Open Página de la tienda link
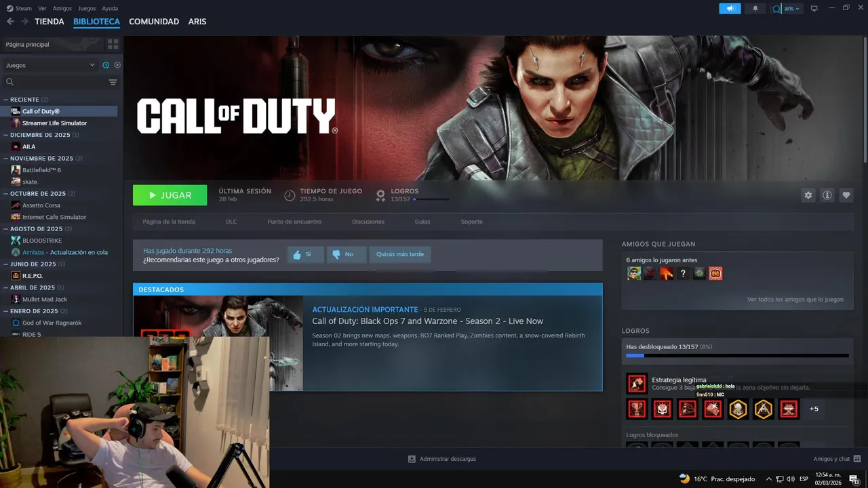 pyautogui.click(x=169, y=222)
